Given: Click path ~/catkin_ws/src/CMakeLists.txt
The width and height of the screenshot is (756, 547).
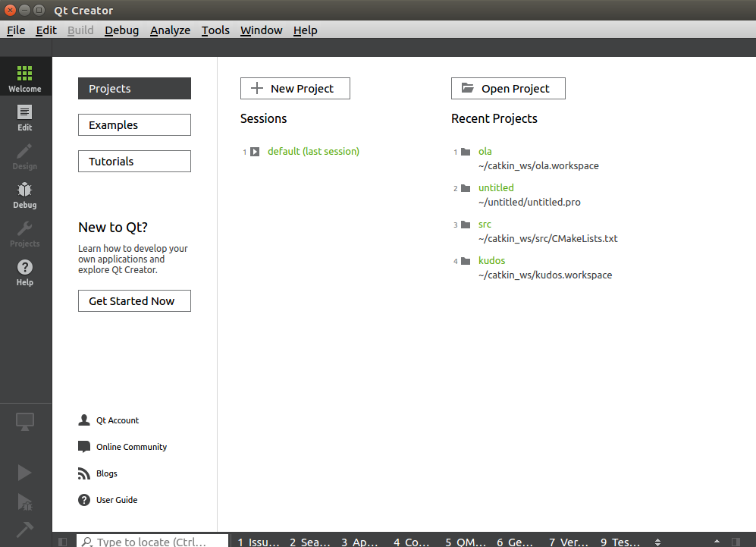Looking at the screenshot, I should click(547, 239).
